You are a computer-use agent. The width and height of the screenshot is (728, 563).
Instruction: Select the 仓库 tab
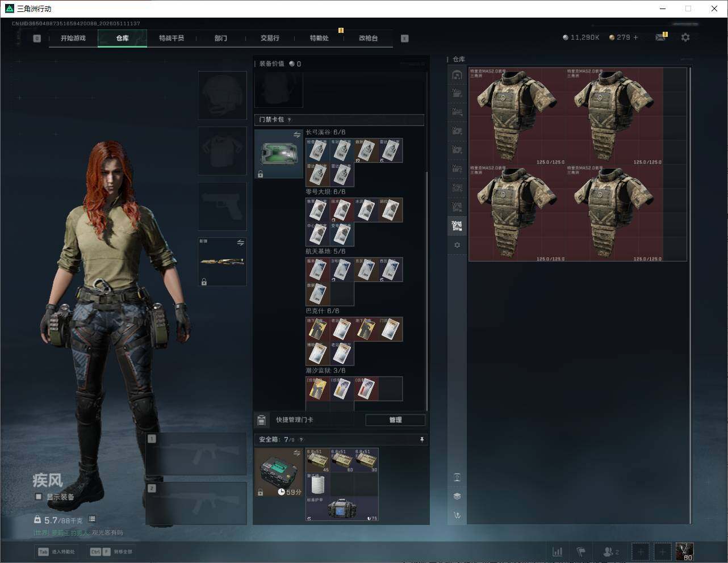tap(122, 38)
